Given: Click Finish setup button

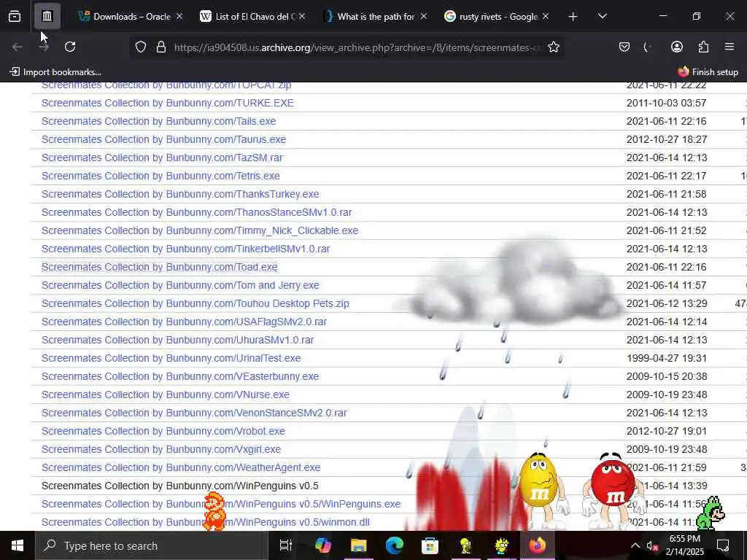Looking at the screenshot, I should tap(708, 72).
